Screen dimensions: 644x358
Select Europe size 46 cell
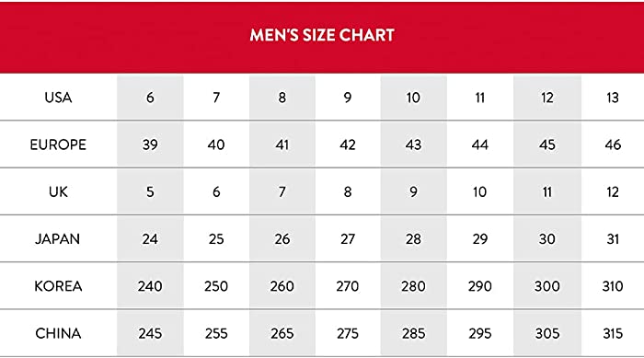click(613, 144)
